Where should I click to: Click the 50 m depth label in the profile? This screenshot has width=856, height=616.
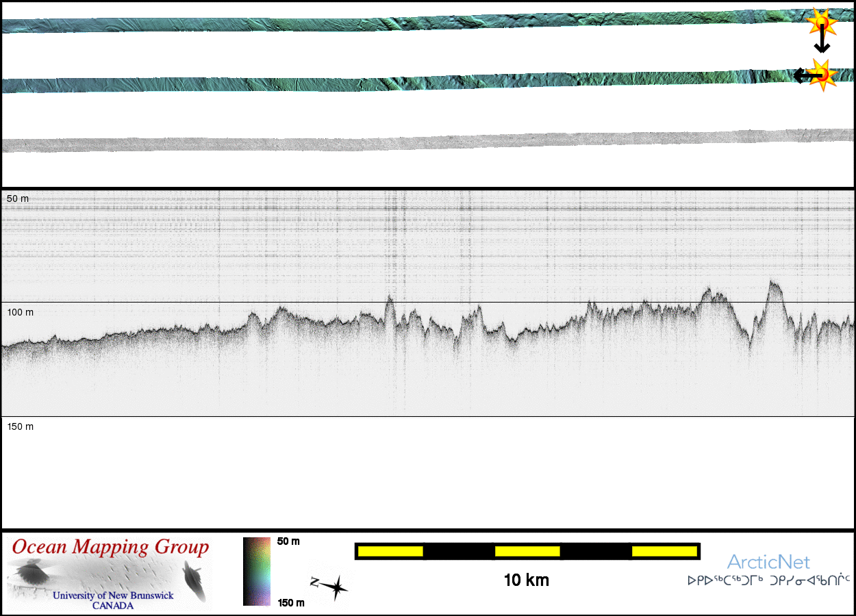[x=18, y=198]
